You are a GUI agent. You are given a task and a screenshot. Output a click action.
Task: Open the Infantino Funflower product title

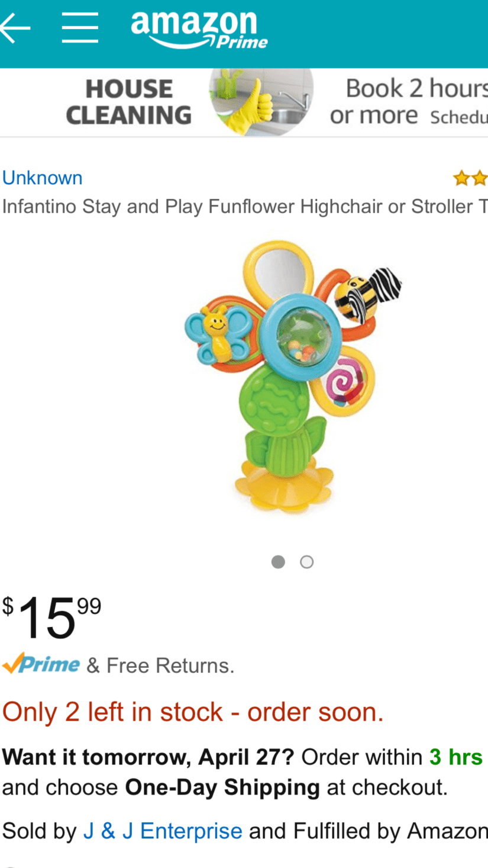pyautogui.click(x=245, y=207)
